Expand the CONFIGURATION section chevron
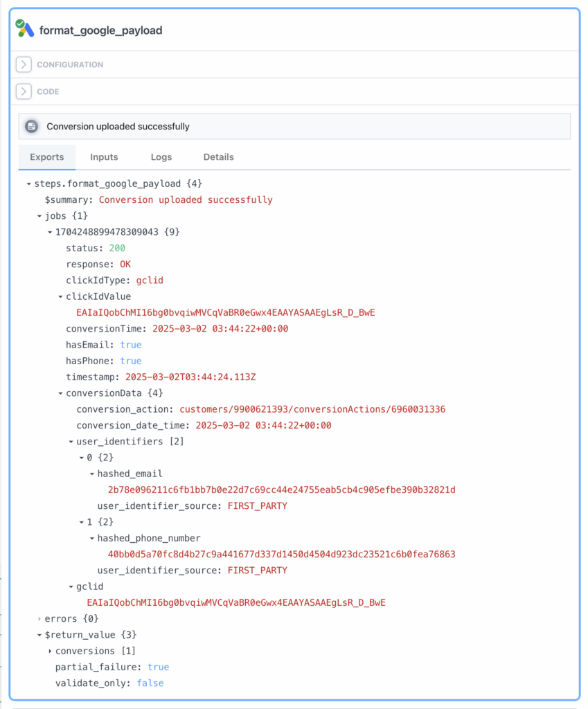Viewport: 588px width, 709px height. (x=24, y=64)
